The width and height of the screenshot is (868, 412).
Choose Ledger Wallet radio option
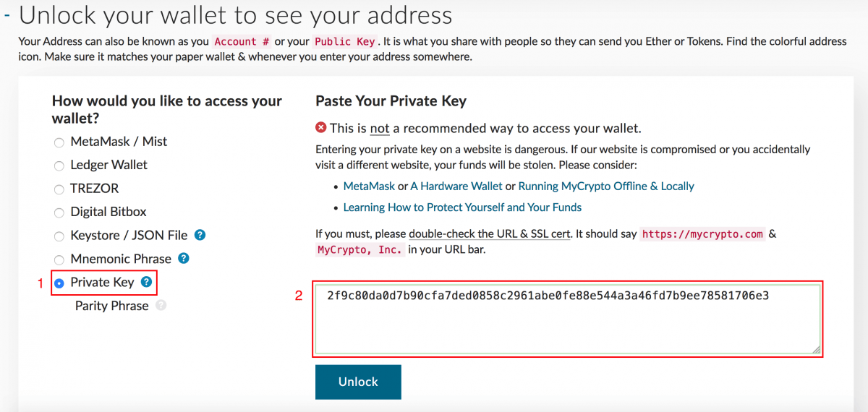pos(59,166)
